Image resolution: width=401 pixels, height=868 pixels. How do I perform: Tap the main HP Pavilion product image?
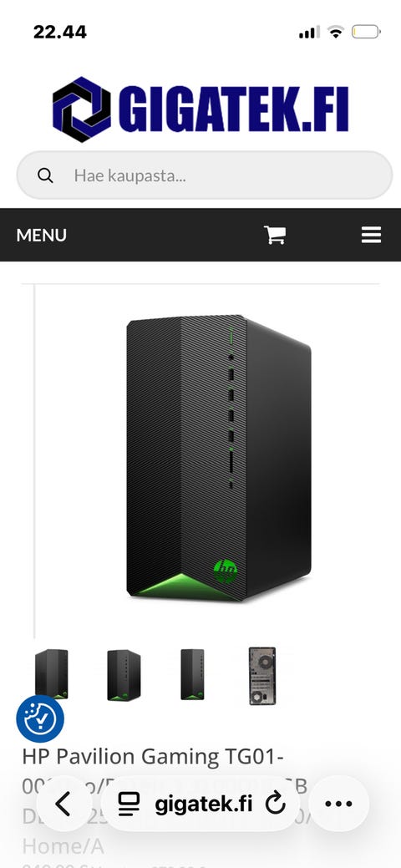click(x=219, y=458)
